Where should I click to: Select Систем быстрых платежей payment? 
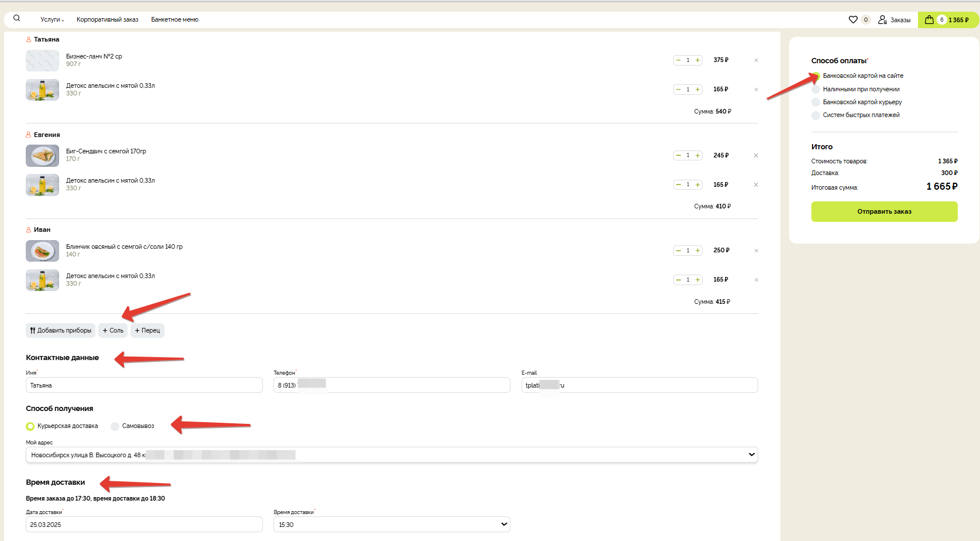[x=816, y=115]
